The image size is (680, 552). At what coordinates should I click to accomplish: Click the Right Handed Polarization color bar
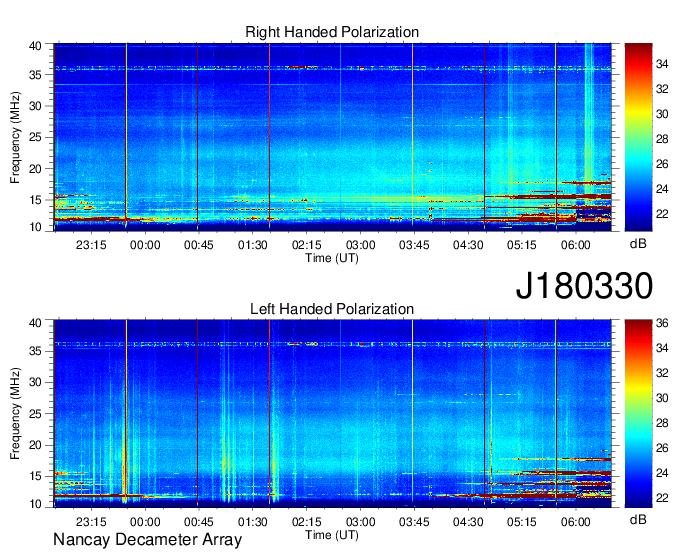pyautogui.click(x=638, y=137)
